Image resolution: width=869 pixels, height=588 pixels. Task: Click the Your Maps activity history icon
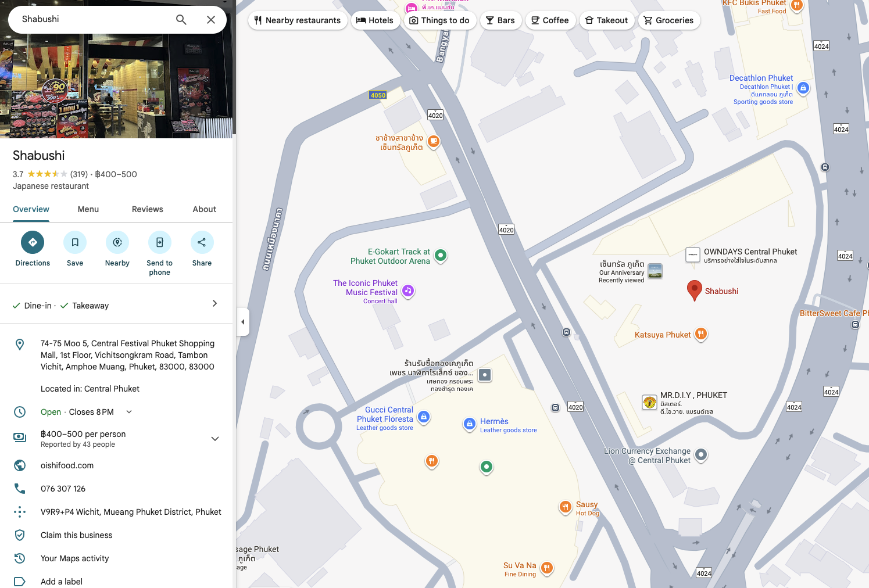pos(20,558)
